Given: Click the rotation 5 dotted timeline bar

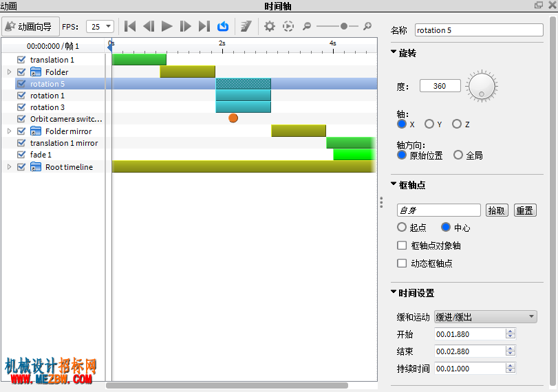Looking at the screenshot, I should click(x=244, y=84).
